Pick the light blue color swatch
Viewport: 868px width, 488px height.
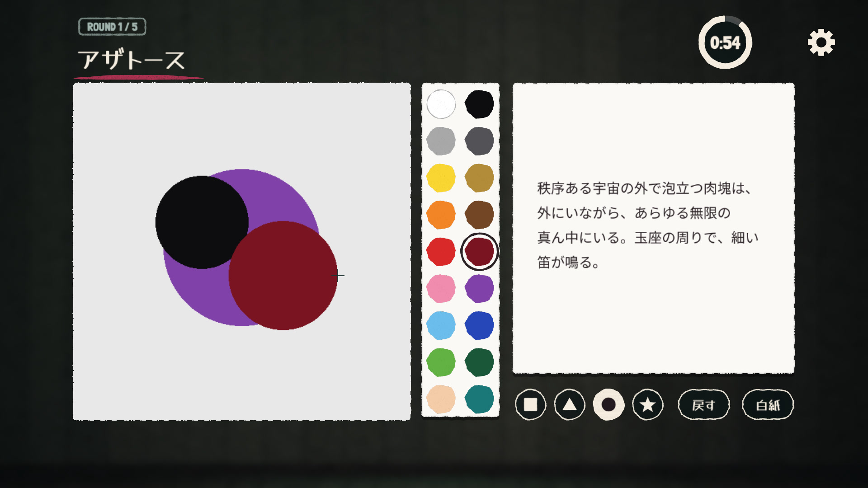441,325
